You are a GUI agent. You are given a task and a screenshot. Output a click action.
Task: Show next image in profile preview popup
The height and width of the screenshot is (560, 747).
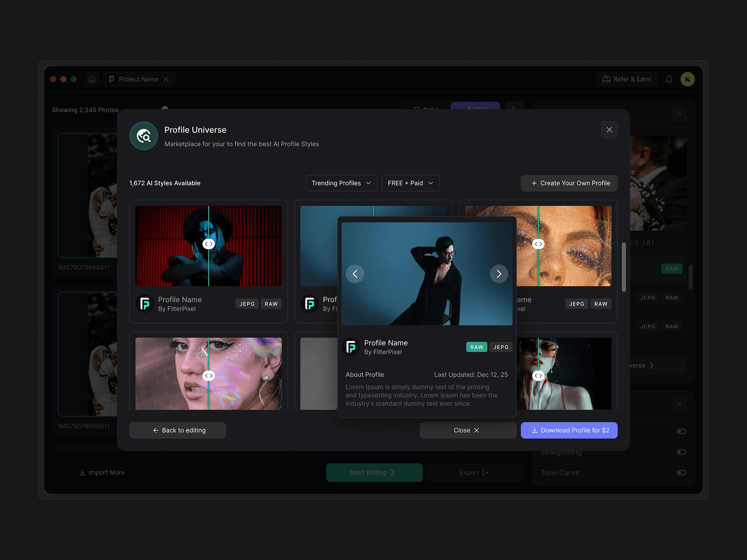tap(499, 274)
